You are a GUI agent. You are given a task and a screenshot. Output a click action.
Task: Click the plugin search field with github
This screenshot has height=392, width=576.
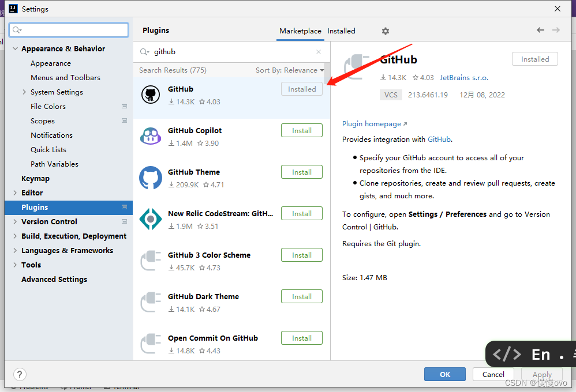coord(231,52)
